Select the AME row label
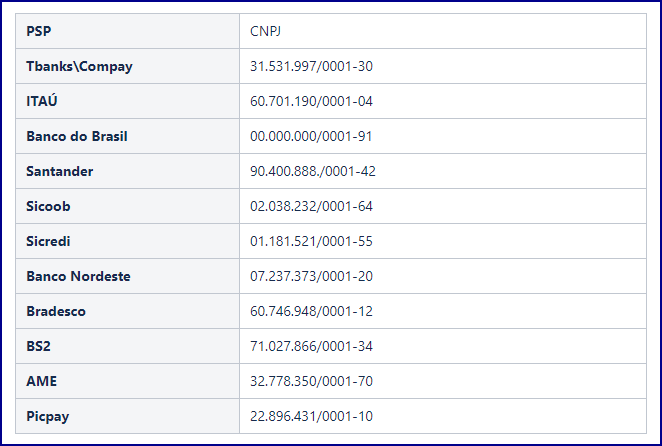 [x=41, y=381]
